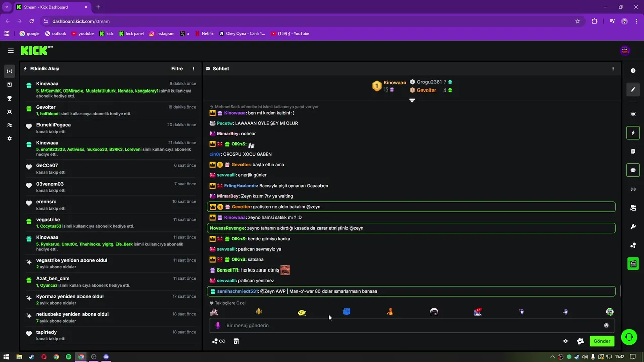The width and height of the screenshot is (644, 362).
Task: Toggle the chat bubble panel icon
Action: [633, 170]
